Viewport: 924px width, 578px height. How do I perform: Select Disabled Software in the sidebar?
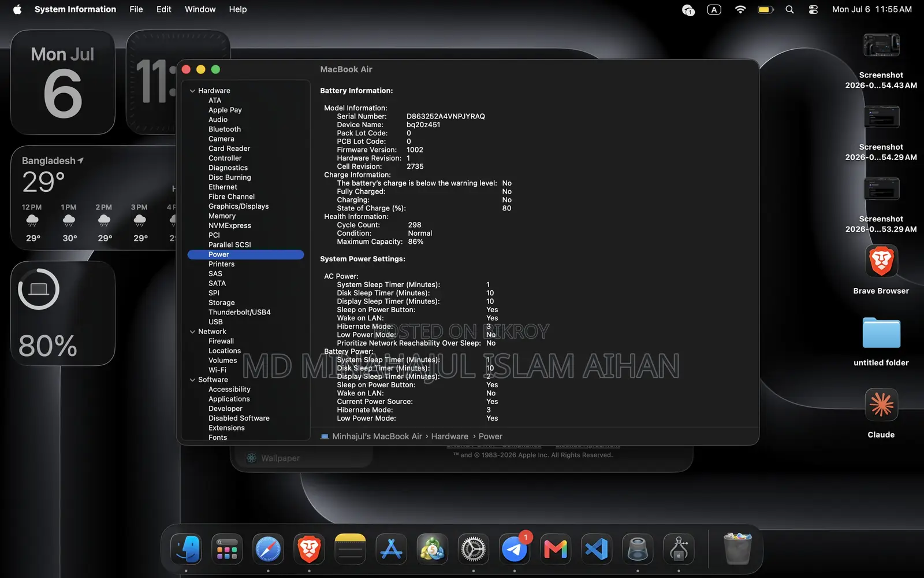pyautogui.click(x=239, y=418)
